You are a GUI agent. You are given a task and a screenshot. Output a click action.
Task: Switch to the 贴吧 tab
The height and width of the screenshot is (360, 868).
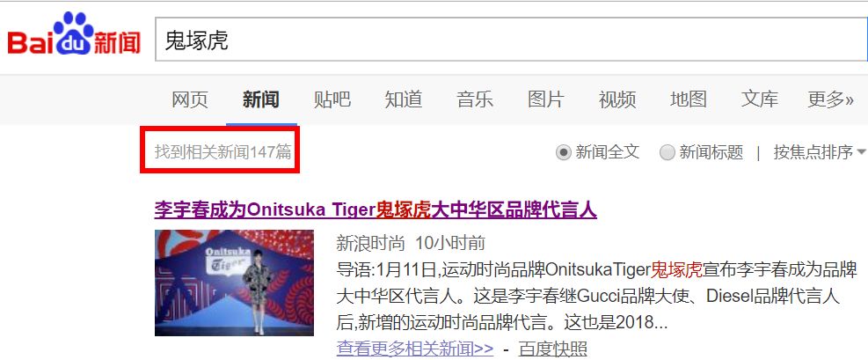(x=332, y=99)
